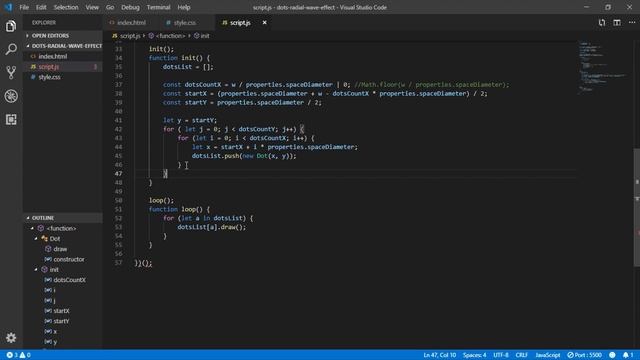The image size is (640, 360).
Task: Change language mode via JavaScript item
Action: pyautogui.click(x=548, y=355)
